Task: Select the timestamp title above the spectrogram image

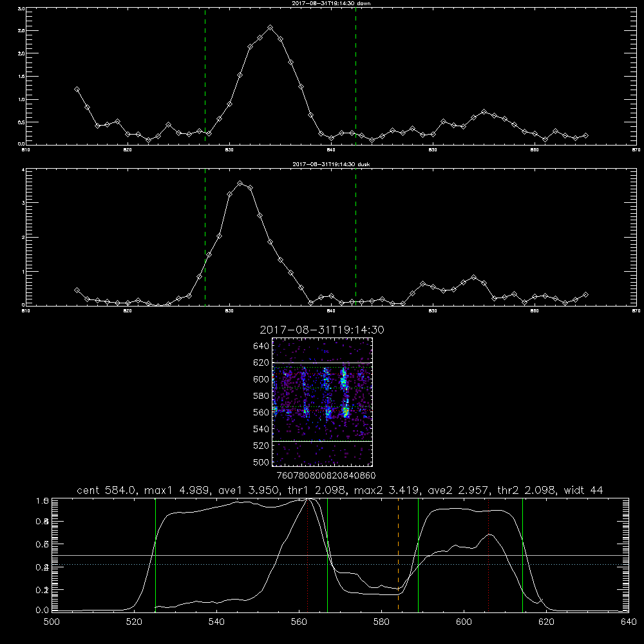Action: click(322, 330)
